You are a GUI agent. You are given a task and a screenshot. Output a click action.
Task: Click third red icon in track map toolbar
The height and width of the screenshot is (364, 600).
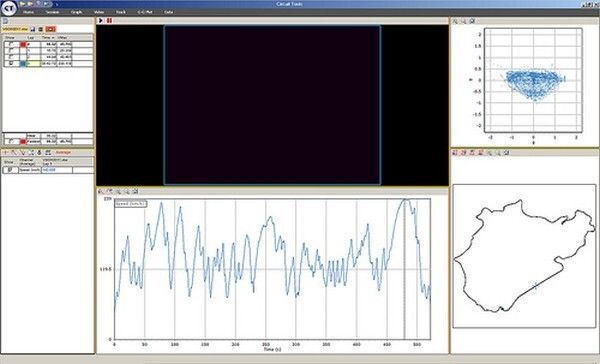tap(472, 152)
